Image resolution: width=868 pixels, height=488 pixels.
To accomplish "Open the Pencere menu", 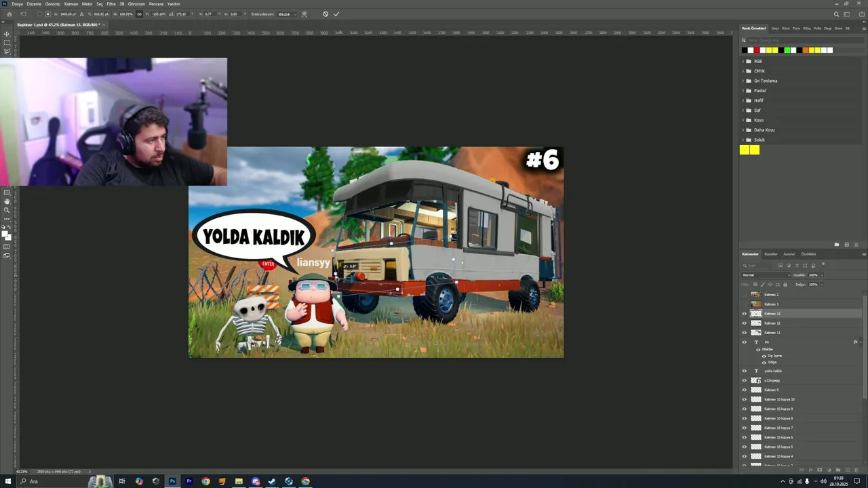I will point(157,4).
